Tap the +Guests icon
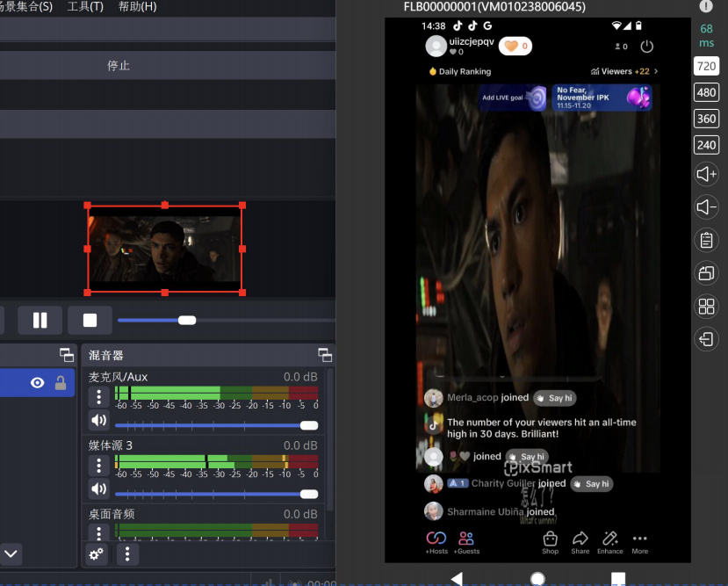This screenshot has height=586, width=728. click(x=466, y=542)
